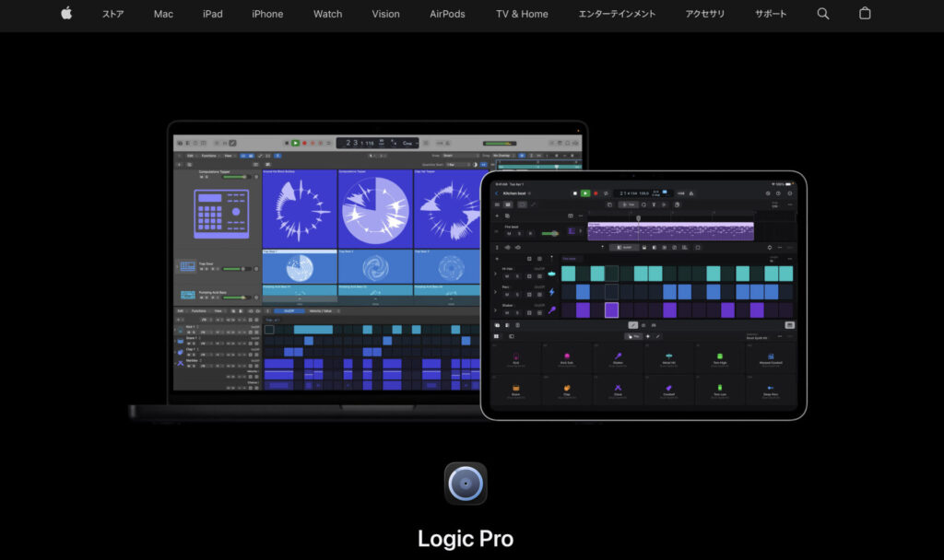The width and height of the screenshot is (944, 560).
Task: Click the green play button in MacBook Logic
Action: coord(295,143)
